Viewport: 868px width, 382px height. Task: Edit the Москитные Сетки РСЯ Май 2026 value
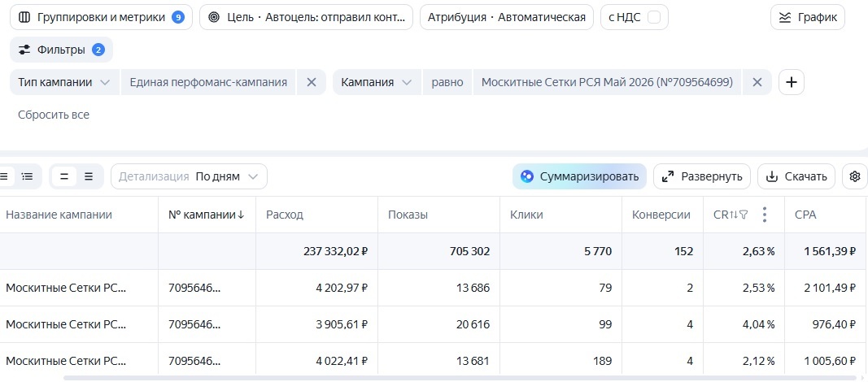point(607,82)
